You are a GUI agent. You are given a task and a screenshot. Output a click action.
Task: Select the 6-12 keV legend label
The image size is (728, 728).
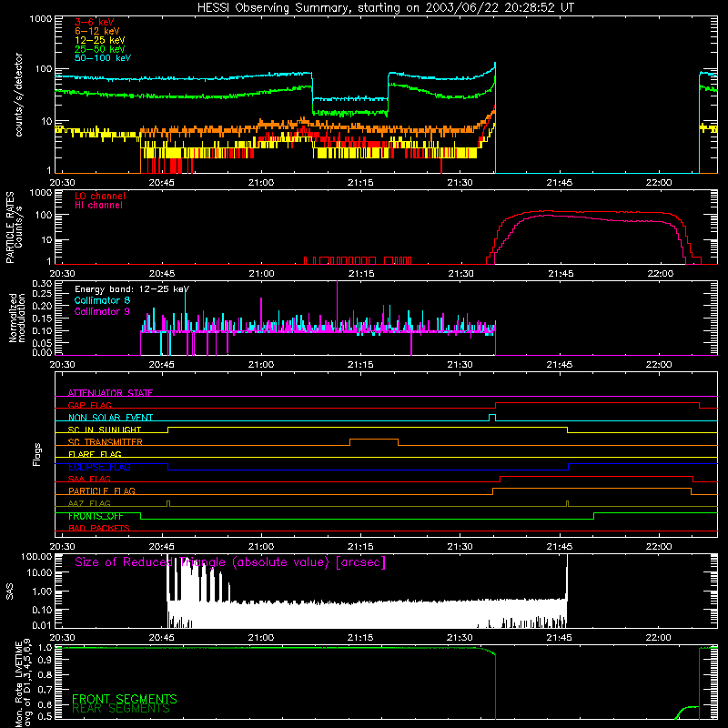tap(97, 31)
